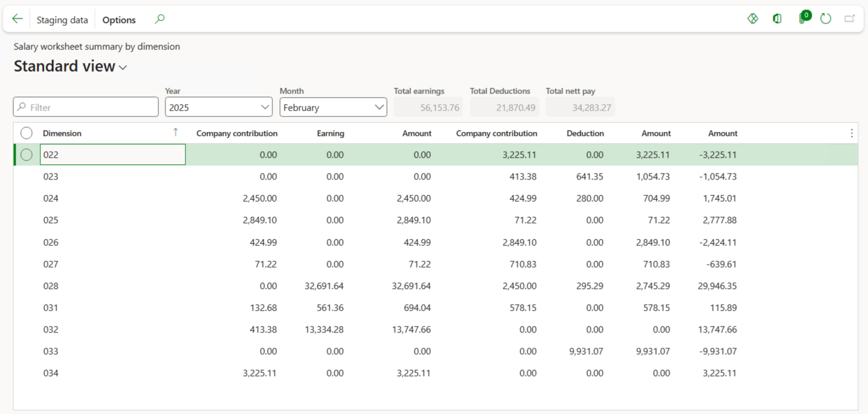Select the row 022 radio circle
Image resolution: width=868 pixels, height=414 pixels.
pyautogui.click(x=26, y=155)
